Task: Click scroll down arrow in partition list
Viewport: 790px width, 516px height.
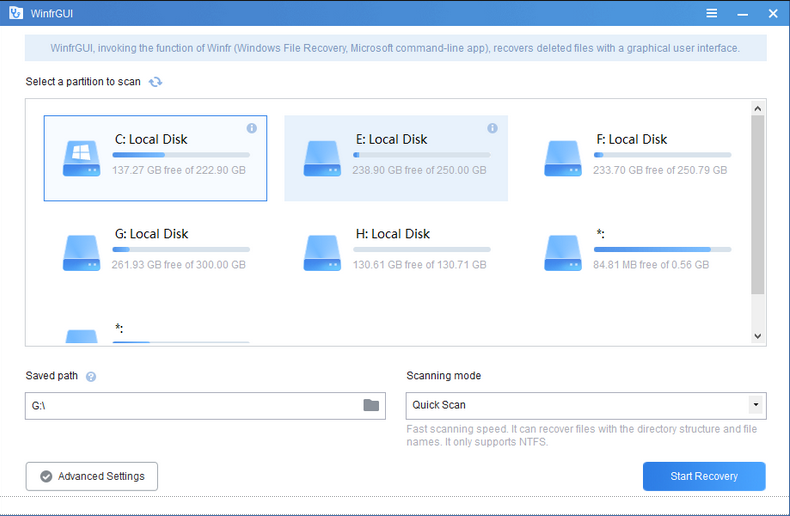Action: (x=757, y=336)
